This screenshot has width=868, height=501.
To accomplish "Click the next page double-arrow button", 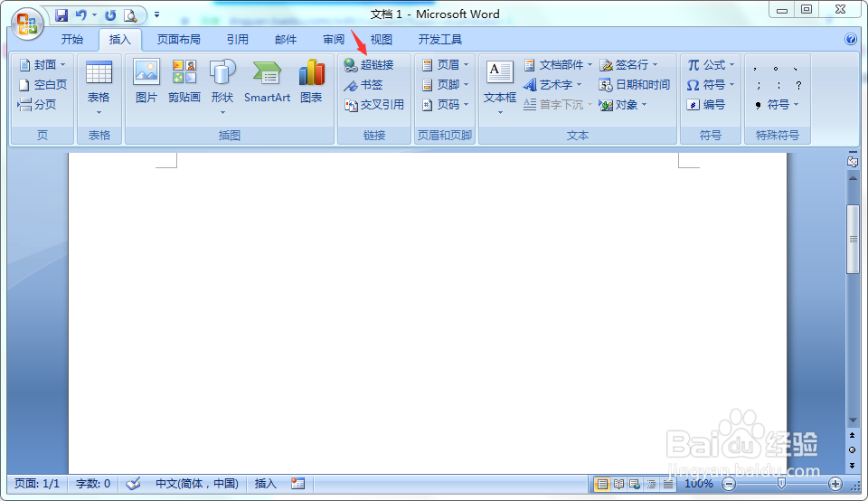I will [853, 465].
